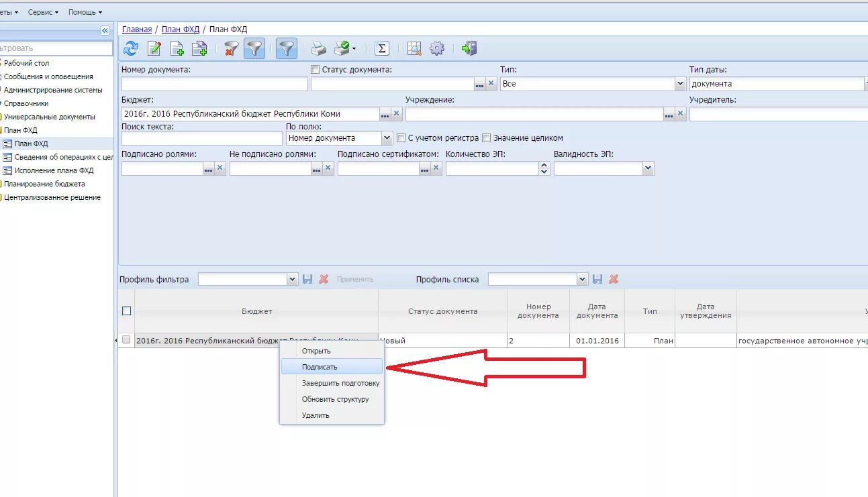868x497 pixels.
Task: Clear the Бюджет field with x button
Action: click(x=397, y=115)
